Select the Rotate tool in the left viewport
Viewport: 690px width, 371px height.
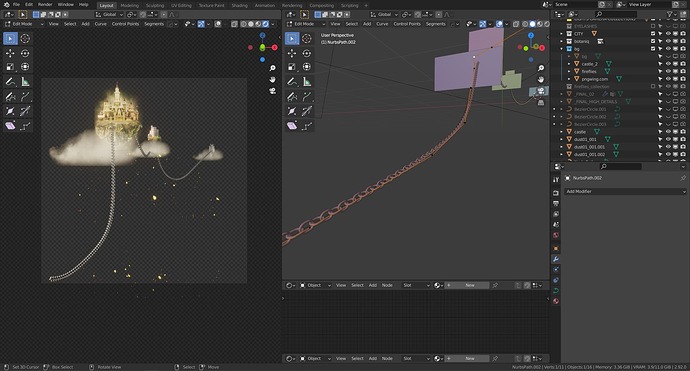25,53
